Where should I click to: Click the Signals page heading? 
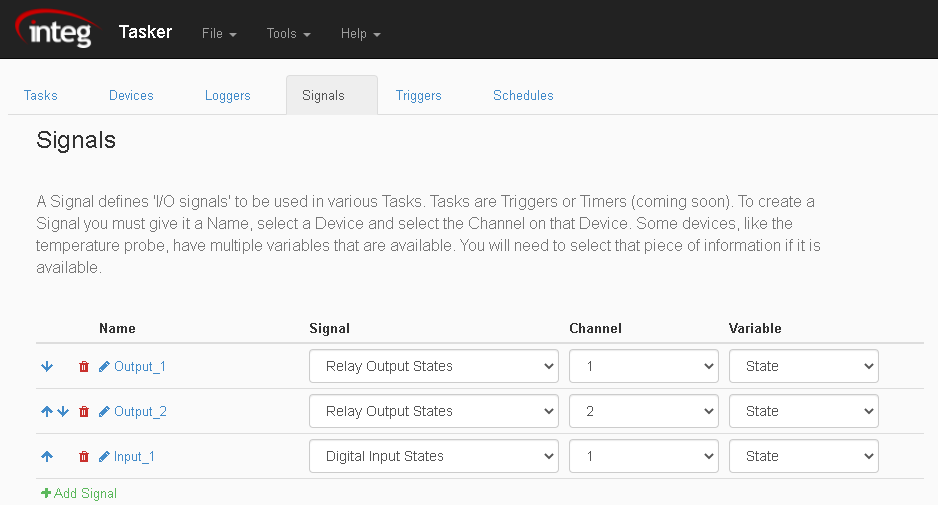[76, 140]
